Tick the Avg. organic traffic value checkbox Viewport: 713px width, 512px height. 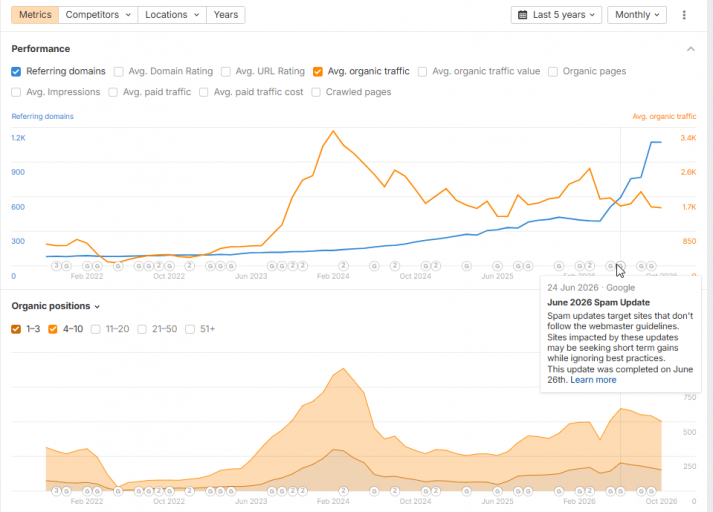click(x=422, y=71)
